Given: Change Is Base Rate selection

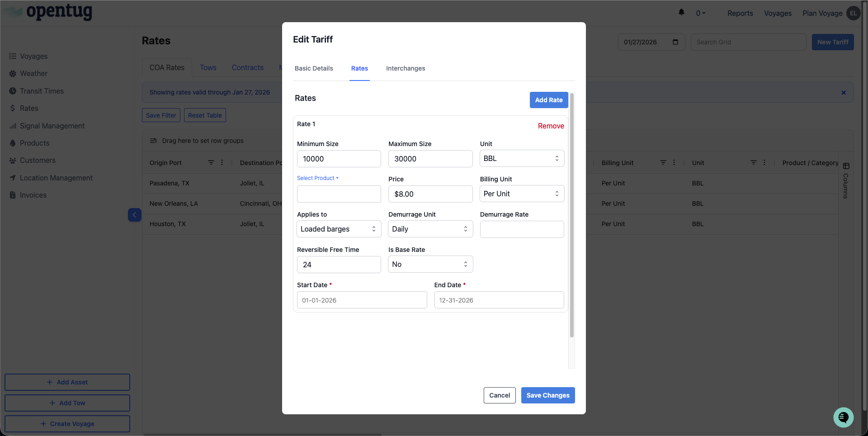Looking at the screenshot, I should (x=430, y=264).
